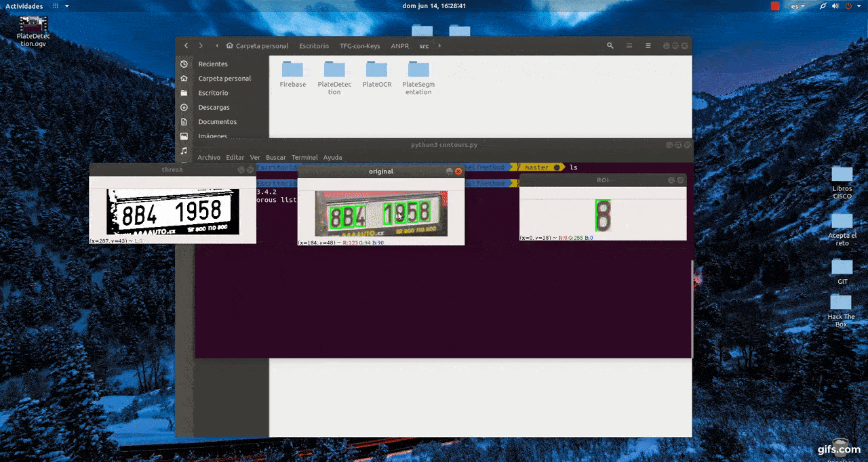Open the file manager hamburger menu
Image resolution: width=868 pixels, height=462 pixels.
pyautogui.click(x=648, y=45)
